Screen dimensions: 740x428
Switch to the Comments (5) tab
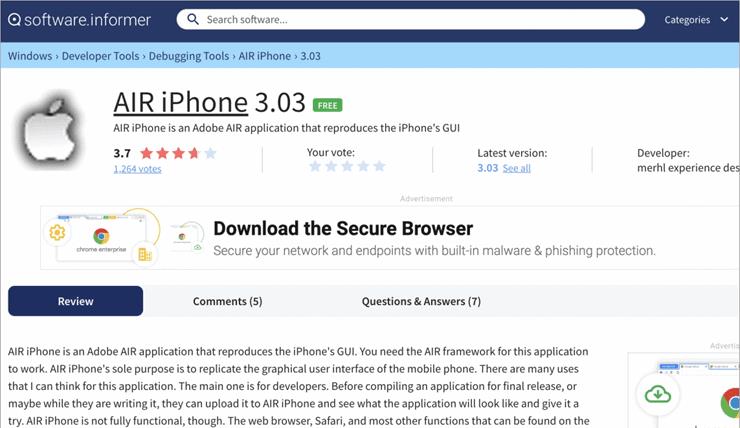227,301
